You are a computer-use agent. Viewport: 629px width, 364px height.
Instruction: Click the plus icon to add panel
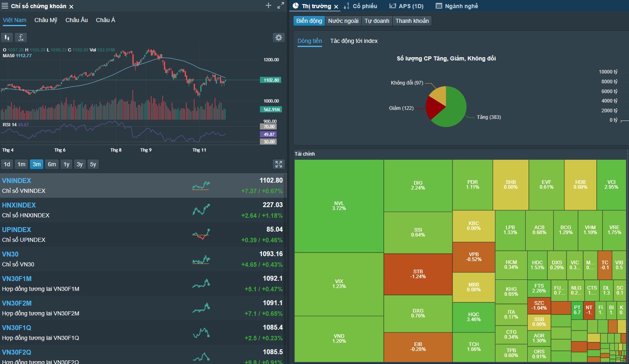[269, 6]
